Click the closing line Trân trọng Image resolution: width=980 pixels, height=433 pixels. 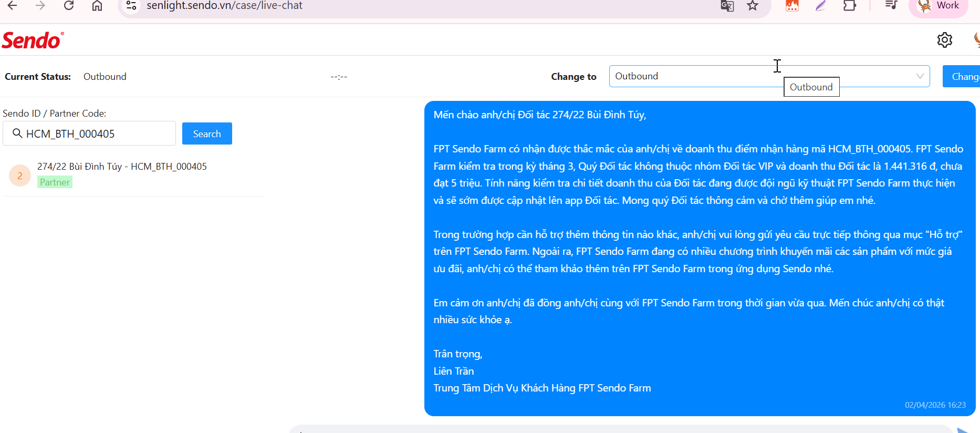click(x=458, y=354)
